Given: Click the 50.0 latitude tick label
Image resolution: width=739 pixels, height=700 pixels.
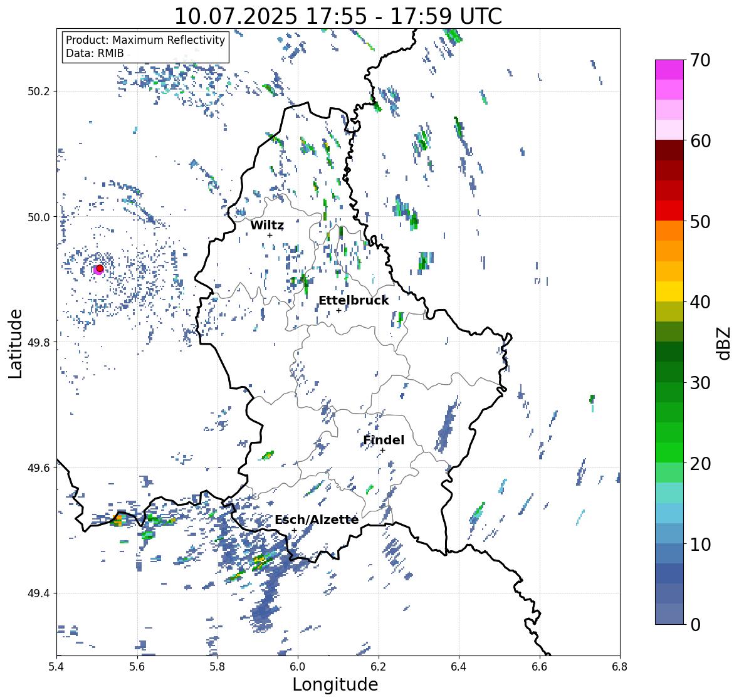Looking at the screenshot, I should pyautogui.click(x=39, y=217).
